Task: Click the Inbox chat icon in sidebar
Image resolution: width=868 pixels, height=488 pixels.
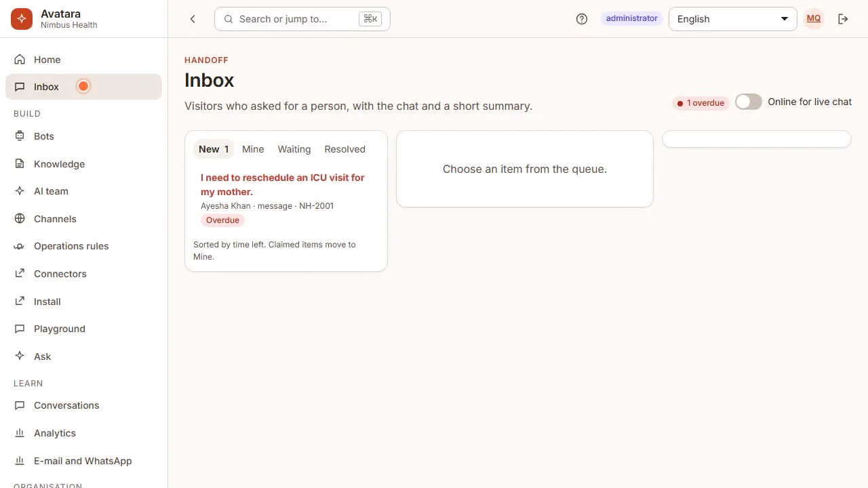Action: coord(20,87)
